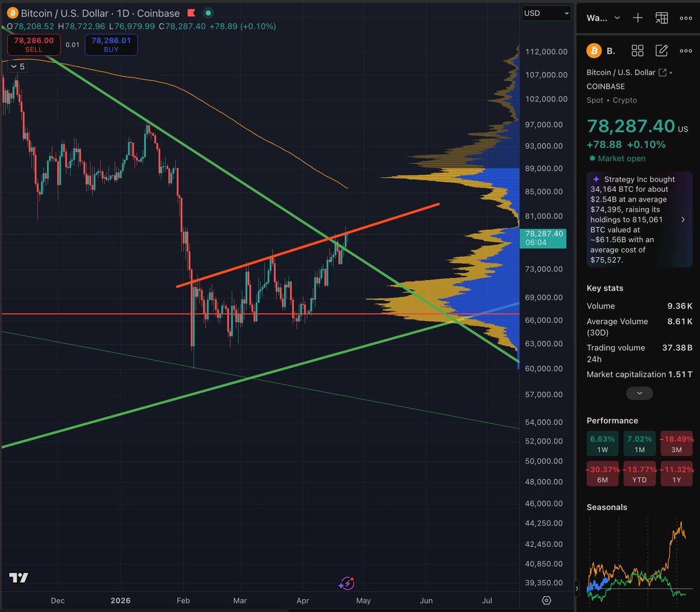Image resolution: width=700 pixels, height=612 pixels.
Task: Click the large 78,287.40 price in the details panel
Action: [631, 126]
